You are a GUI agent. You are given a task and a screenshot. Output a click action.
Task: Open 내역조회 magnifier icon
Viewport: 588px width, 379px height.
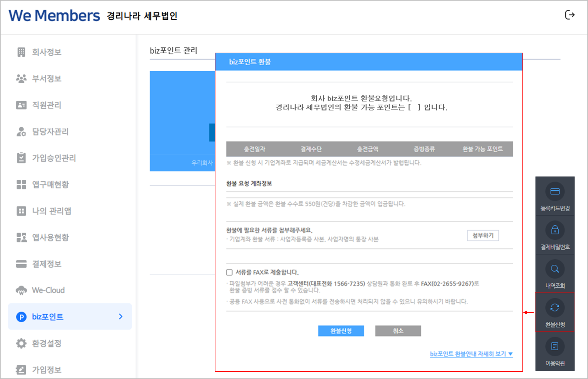tap(555, 269)
